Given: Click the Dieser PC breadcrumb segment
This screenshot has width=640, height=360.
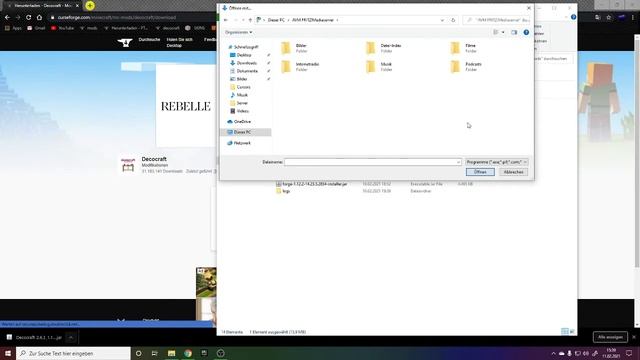Looking at the screenshot, I should pos(276,20).
